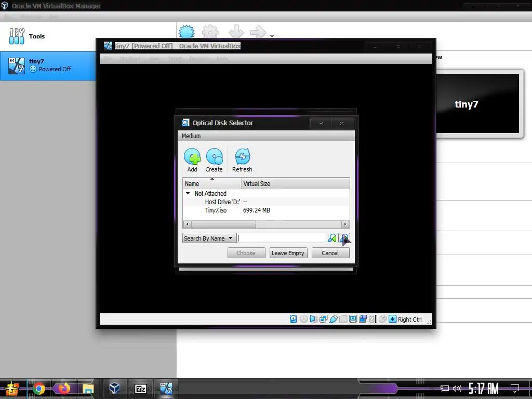Refresh the medium list
This screenshot has height=399, width=532.
pos(242,160)
